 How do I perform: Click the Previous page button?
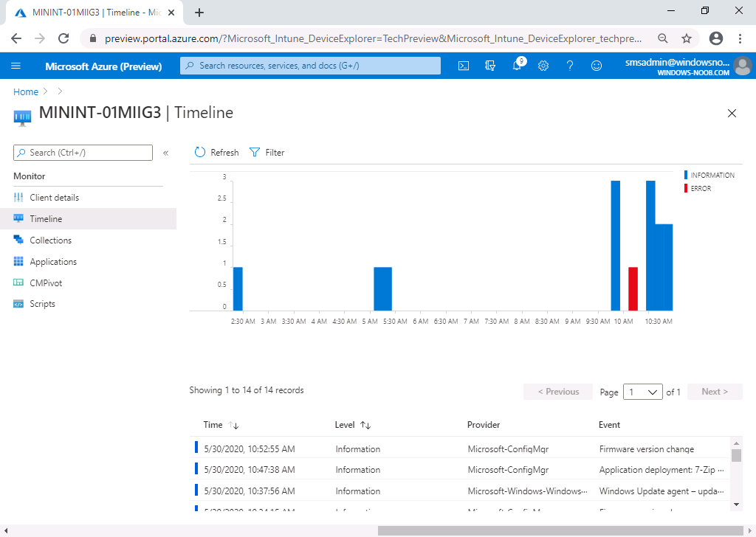coord(558,392)
